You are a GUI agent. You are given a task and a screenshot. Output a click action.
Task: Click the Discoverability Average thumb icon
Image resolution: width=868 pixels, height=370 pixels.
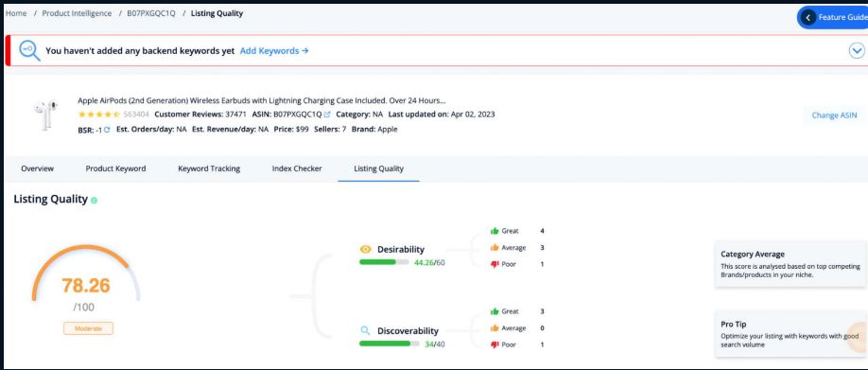[x=495, y=328]
